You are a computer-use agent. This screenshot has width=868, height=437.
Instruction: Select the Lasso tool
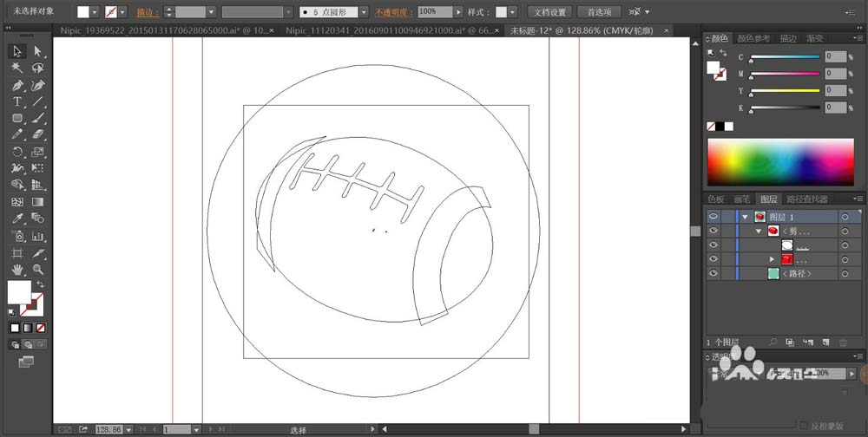37,68
